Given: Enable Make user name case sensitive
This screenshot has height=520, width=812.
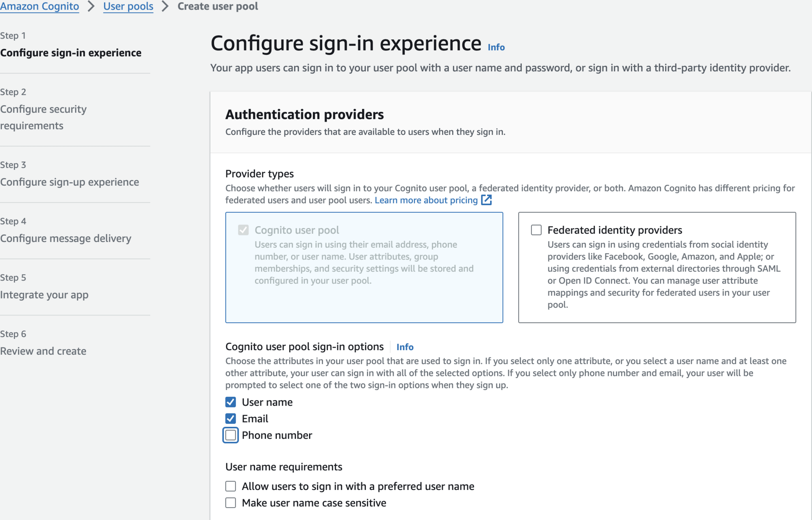Looking at the screenshot, I should tap(231, 503).
